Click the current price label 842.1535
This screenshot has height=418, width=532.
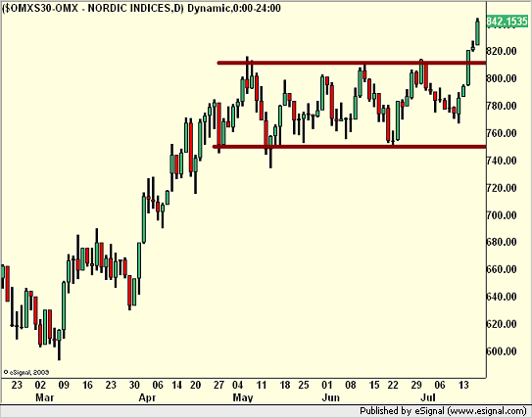[x=507, y=22]
